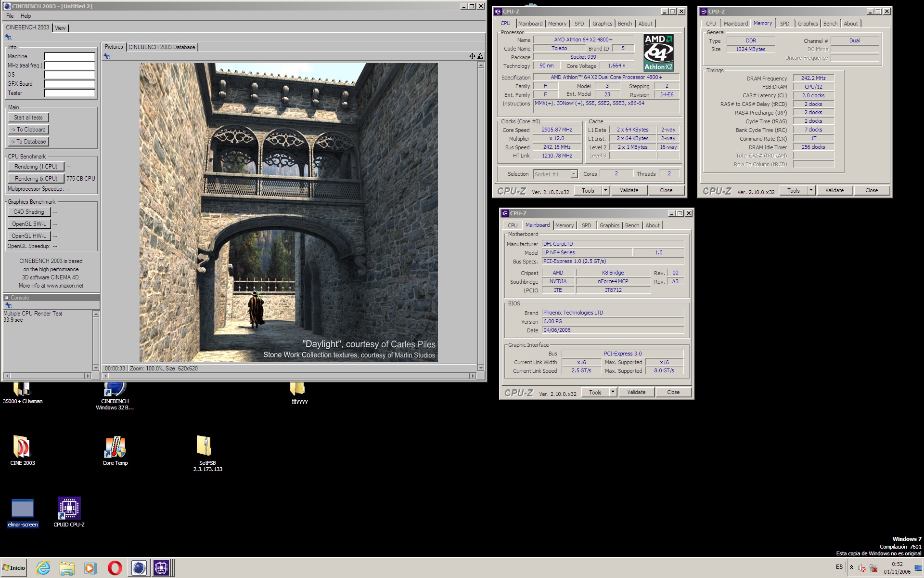Open Windows Media Player from the taskbar

coord(90,568)
